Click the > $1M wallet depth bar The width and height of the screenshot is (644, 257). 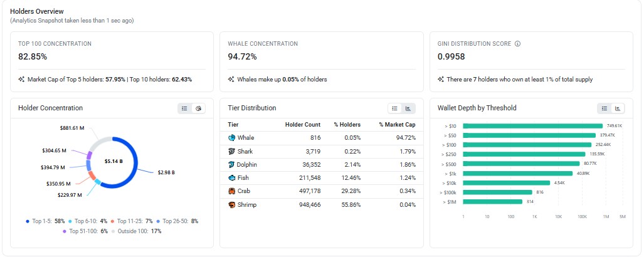point(492,202)
